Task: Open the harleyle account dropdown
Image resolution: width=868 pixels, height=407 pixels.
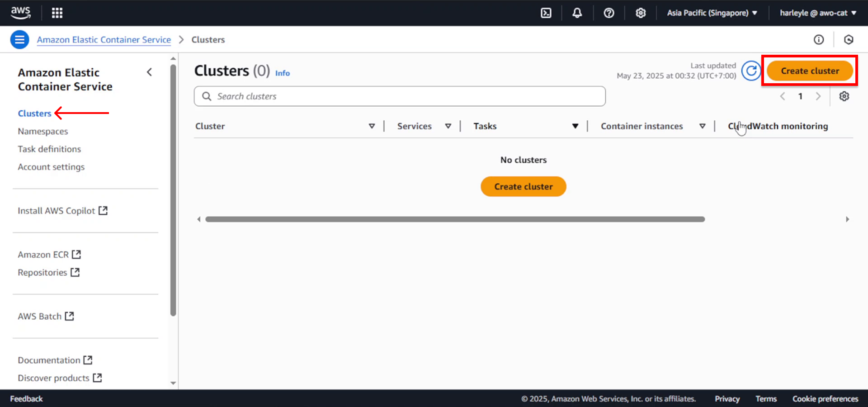Action: [818, 13]
